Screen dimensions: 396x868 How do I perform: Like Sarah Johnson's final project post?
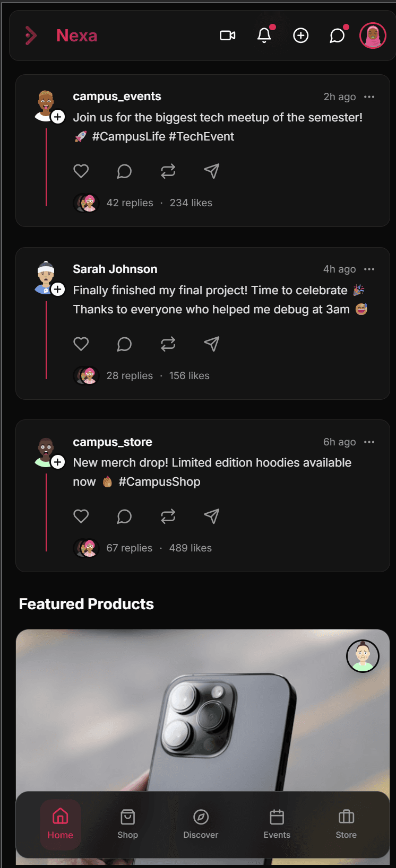pyautogui.click(x=81, y=344)
